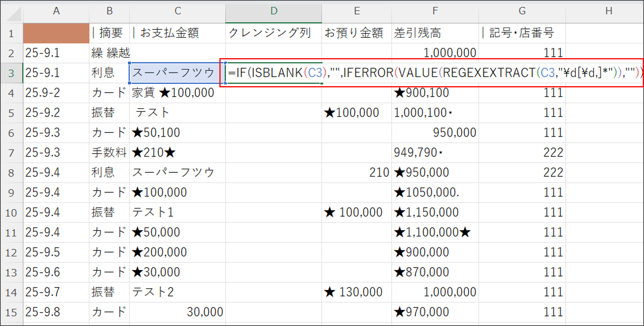This screenshot has height=326, width=644.
Task: Select row 3 header
Action: click(11, 73)
